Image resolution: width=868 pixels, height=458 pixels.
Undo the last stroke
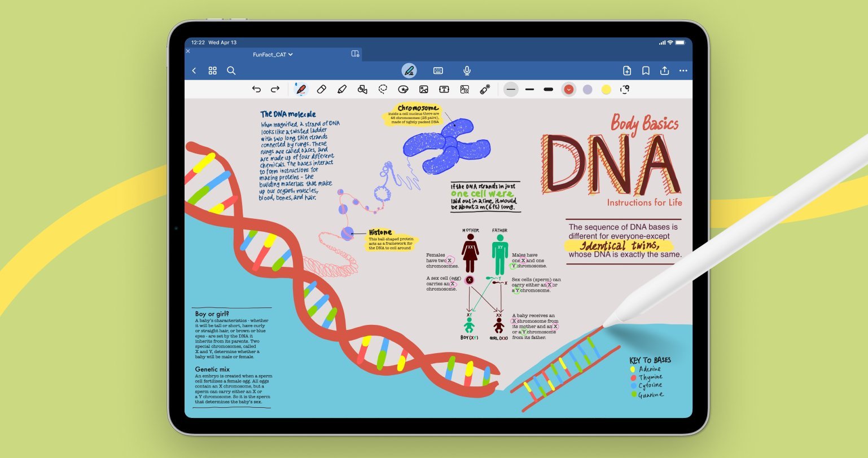(x=256, y=89)
